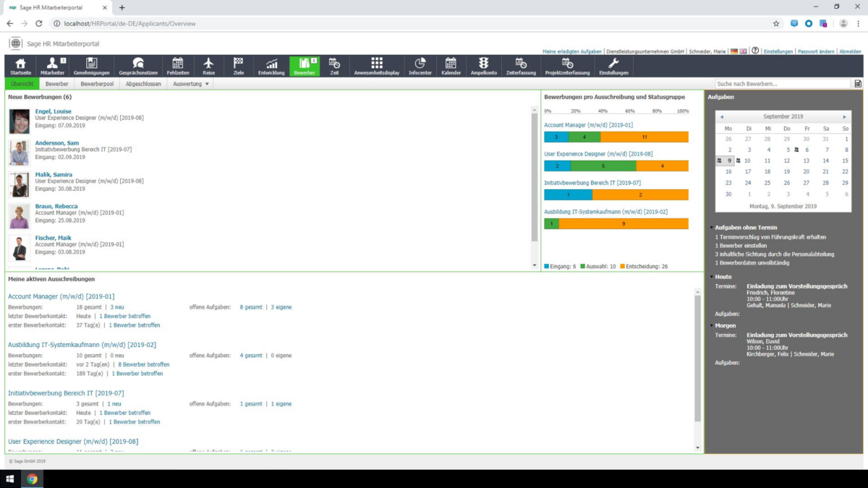The height and width of the screenshot is (488, 868).
Task: Switch to the Bewerberpool tab
Action: pyautogui.click(x=96, y=84)
